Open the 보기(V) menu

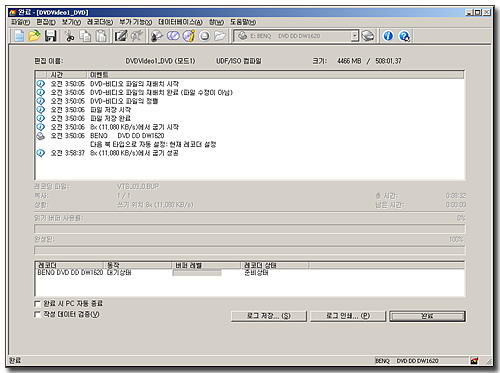click(71, 22)
